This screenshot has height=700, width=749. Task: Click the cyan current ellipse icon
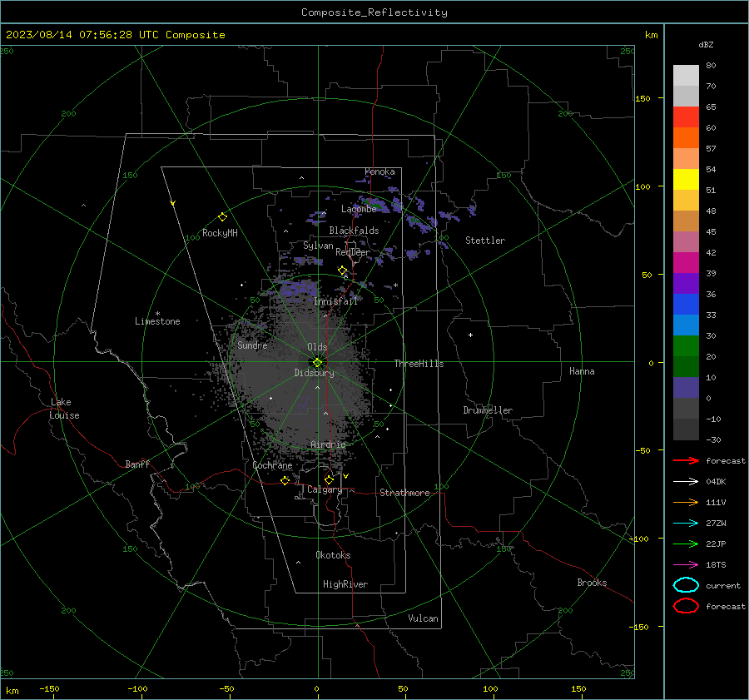[686, 585]
